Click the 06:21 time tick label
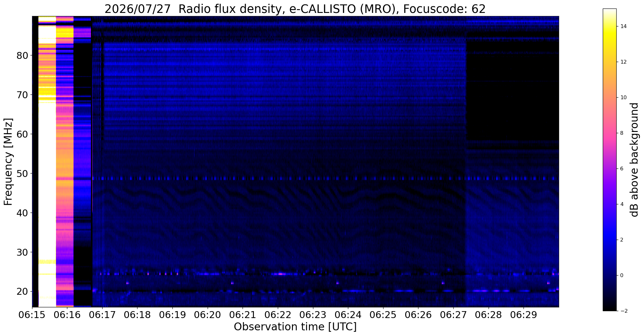Image resolution: width=644 pixels, height=336 pixels. (243, 315)
